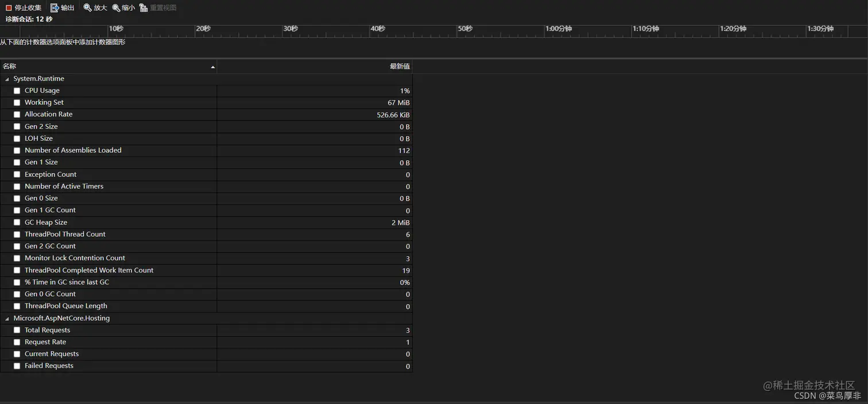The image size is (868, 404).
Task: Select the completed work item value 19
Action: 406,270
